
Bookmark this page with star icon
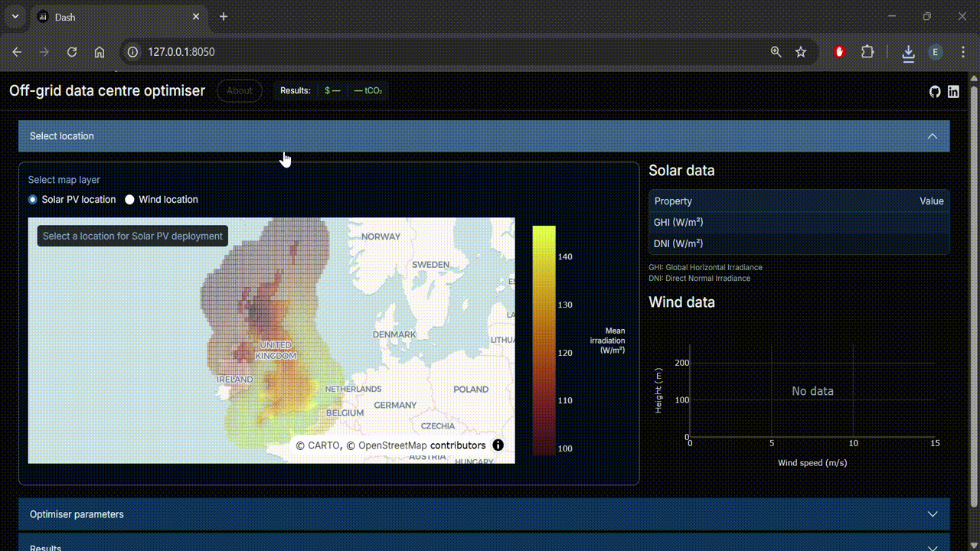(x=801, y=52)
